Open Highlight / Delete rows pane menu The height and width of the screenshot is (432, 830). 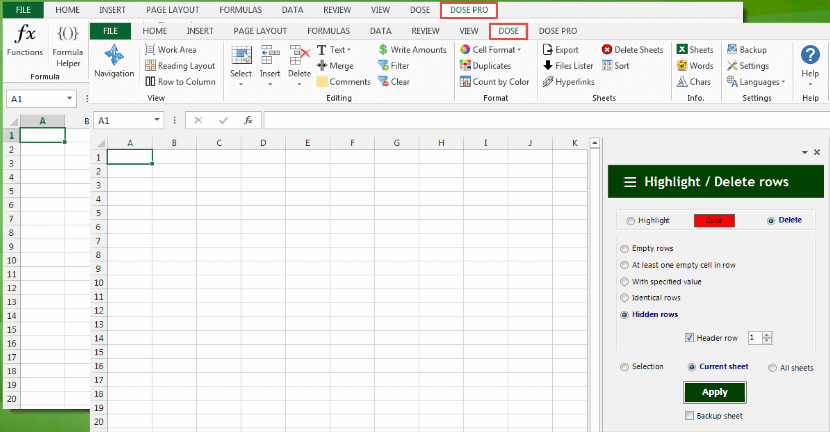(630, 182)
